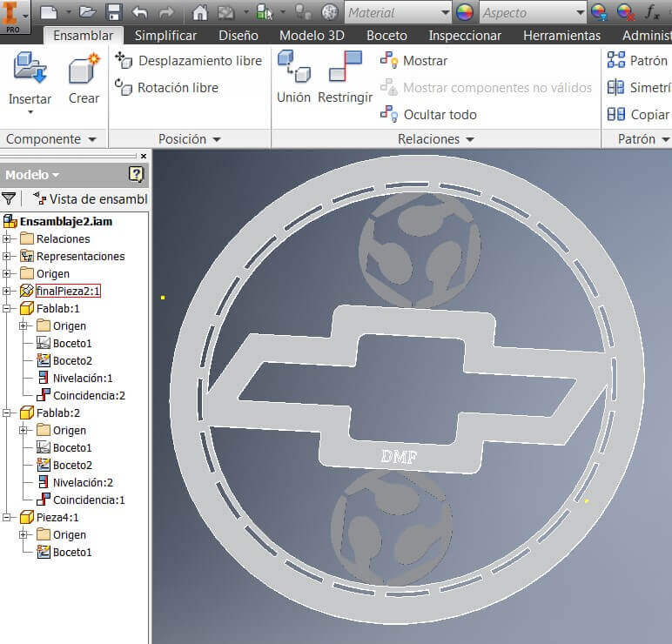
Task: Expand Origen under Fablab:1
Action: click(x=24, y=326)
